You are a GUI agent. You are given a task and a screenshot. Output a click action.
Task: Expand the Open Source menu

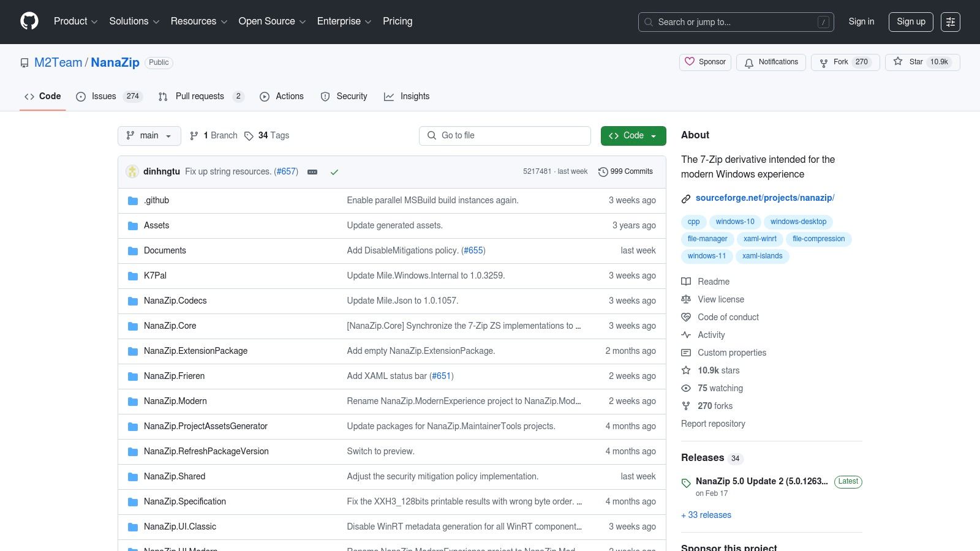pos(272,21)
